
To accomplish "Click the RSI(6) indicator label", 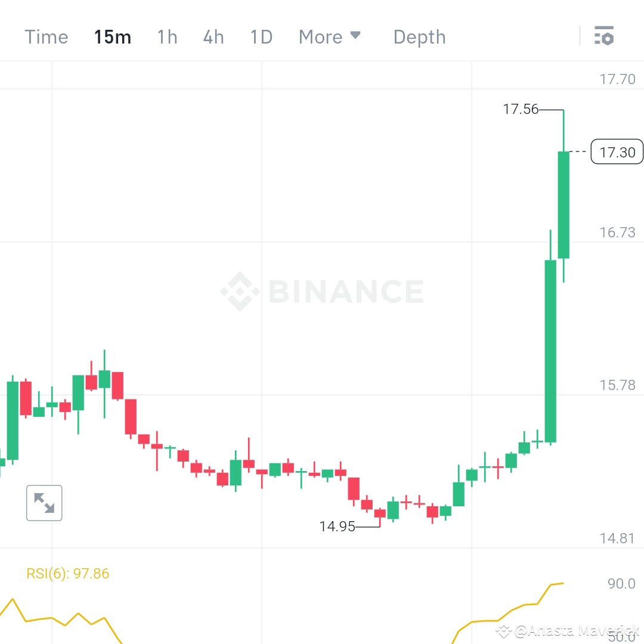I will pos(67,573).
